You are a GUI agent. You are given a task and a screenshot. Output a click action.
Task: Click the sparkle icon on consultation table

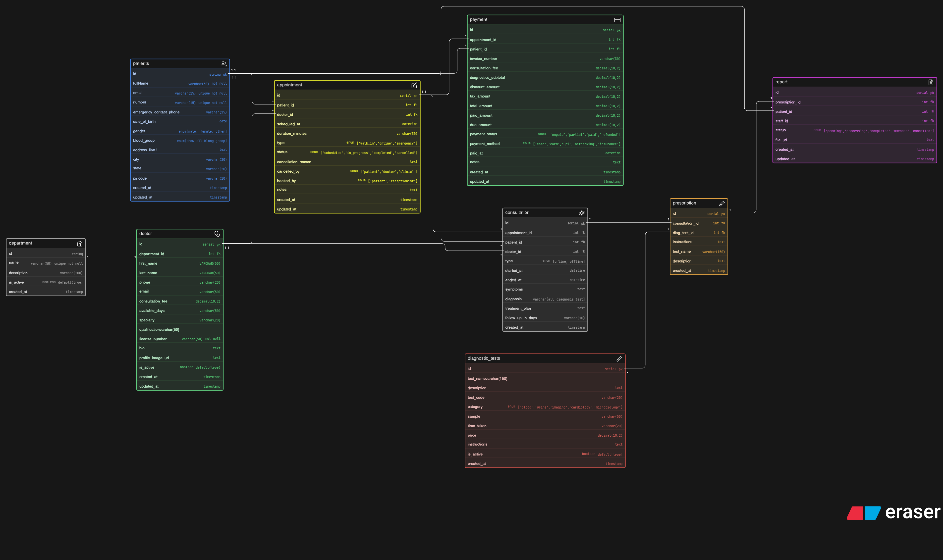[x=582, y=213]
